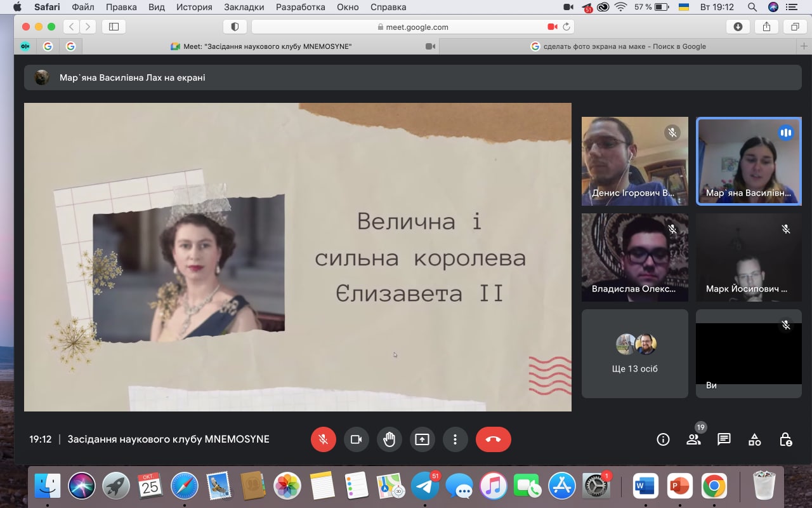Open the 'Ще 13 осіб' participants tile
The height and width of the screenshot is (508, 812).
[634, 354]
